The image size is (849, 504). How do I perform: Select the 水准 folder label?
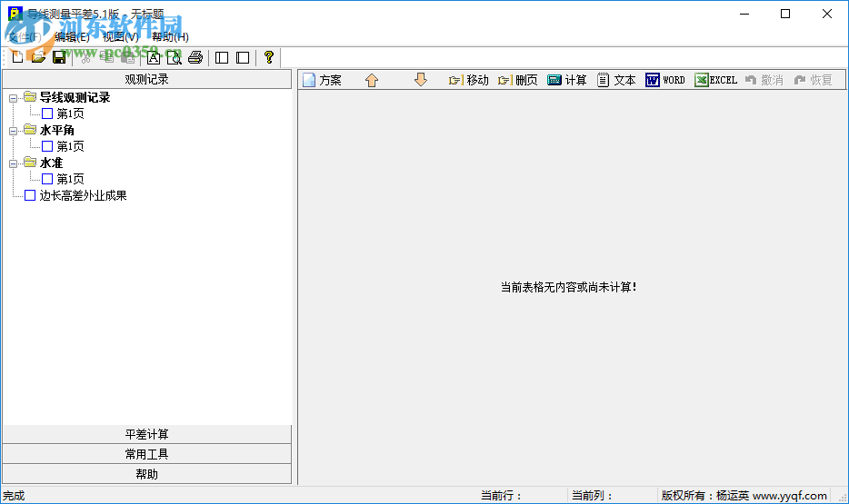[51, 163]
